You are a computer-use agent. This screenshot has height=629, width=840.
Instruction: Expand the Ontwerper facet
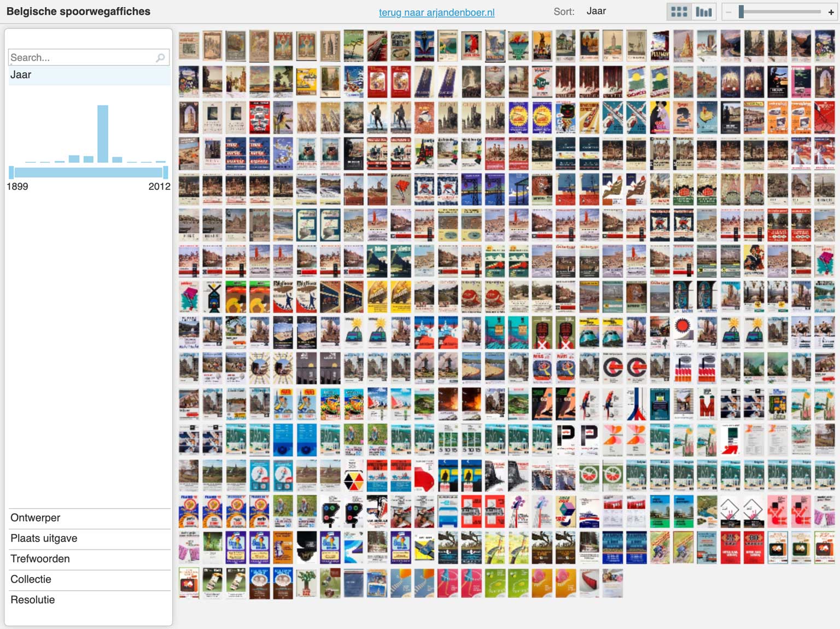[90, 518]
